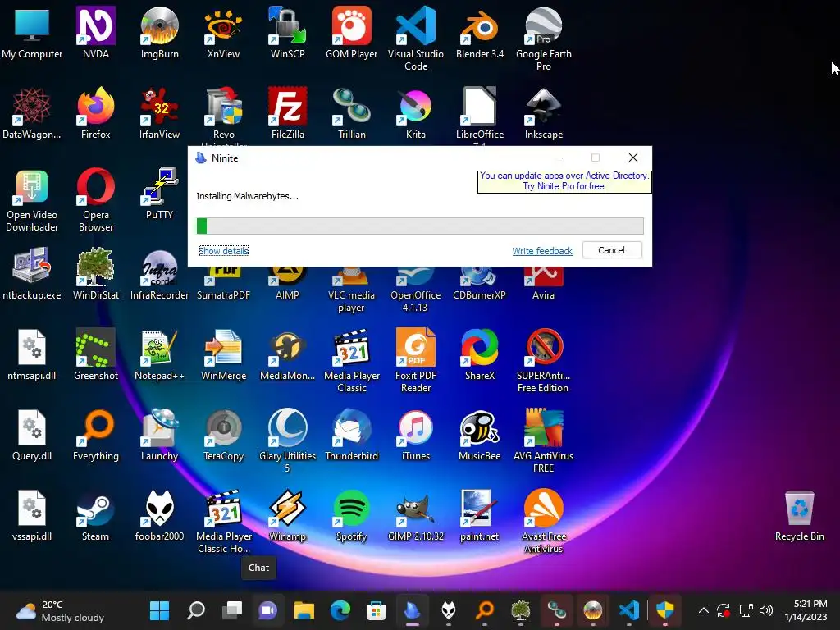Open the Write feedback link
Screen dimensions: 840x630
(x=542, y=251)
